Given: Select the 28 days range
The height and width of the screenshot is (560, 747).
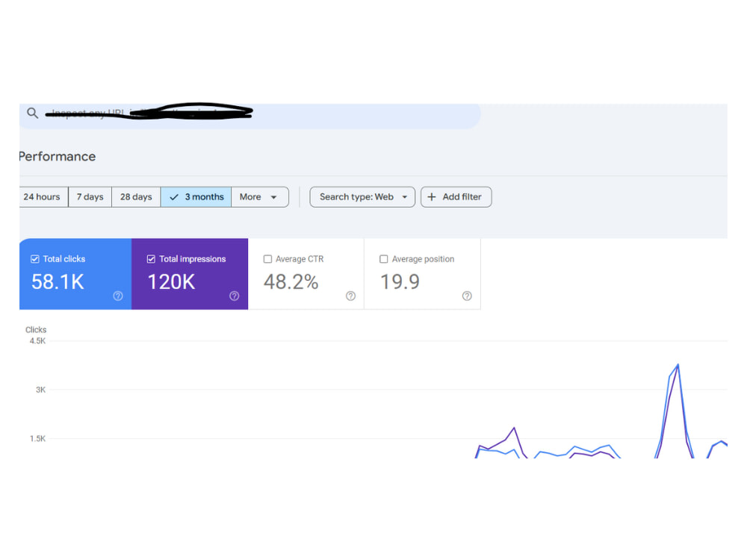Looking at the screenshot, I should pyautogui.click(x=136, y=197).
